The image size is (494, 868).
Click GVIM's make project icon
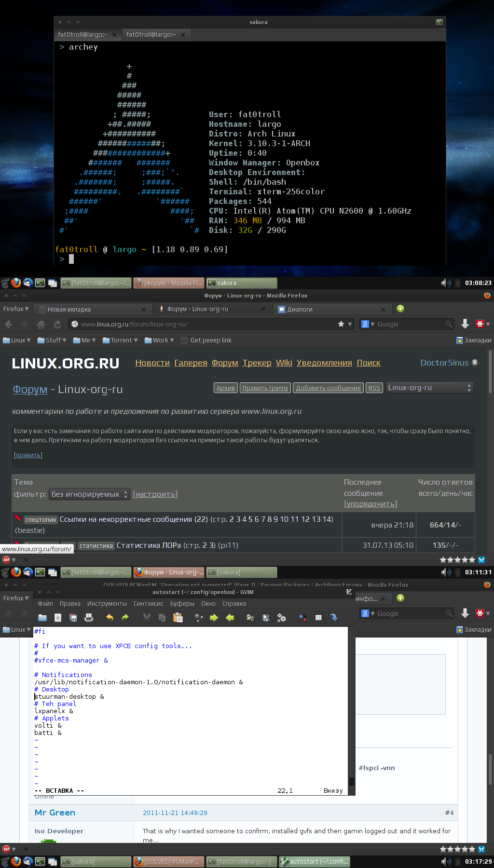click(x=302, y=617)
